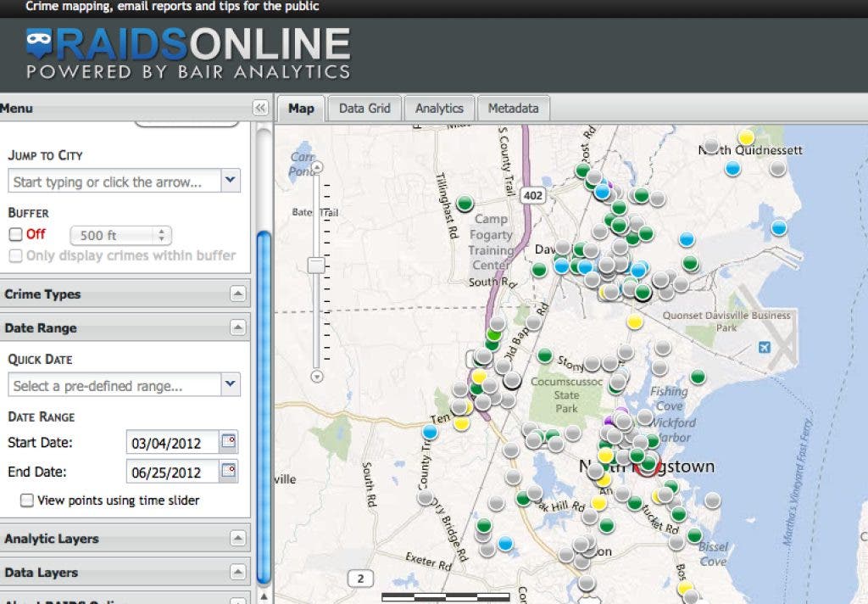Expand the Data Layers section
Viewport: 868px width, 604px height.
click(x=237, y=572)
